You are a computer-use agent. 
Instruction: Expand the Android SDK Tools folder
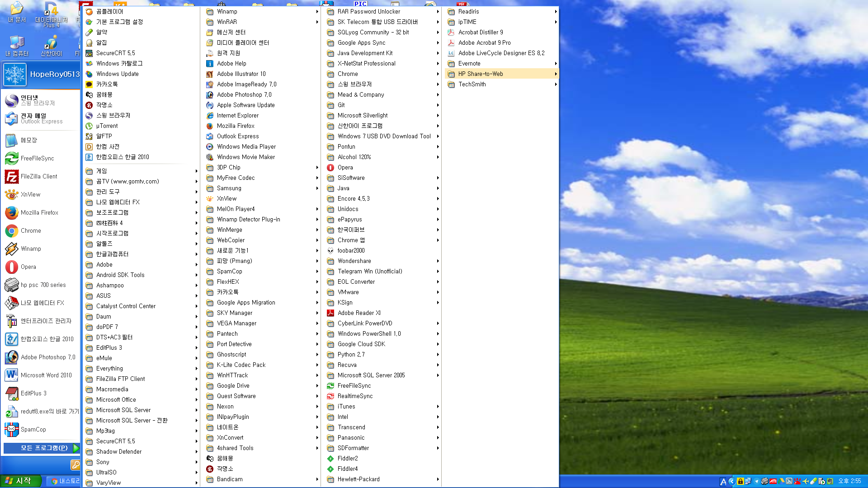(142, 275)
